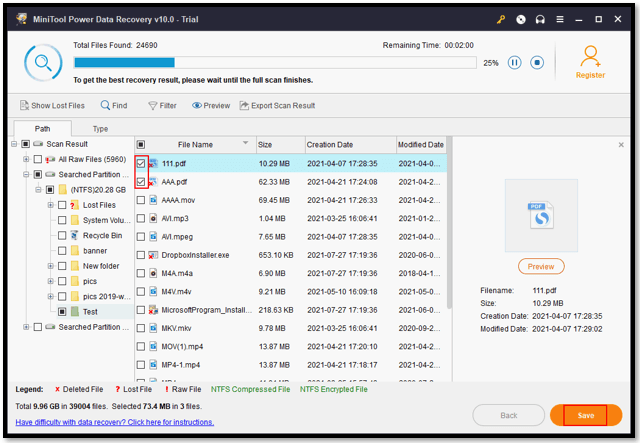Click Show Lost Files toolbar button

click(x=52, y=105)
